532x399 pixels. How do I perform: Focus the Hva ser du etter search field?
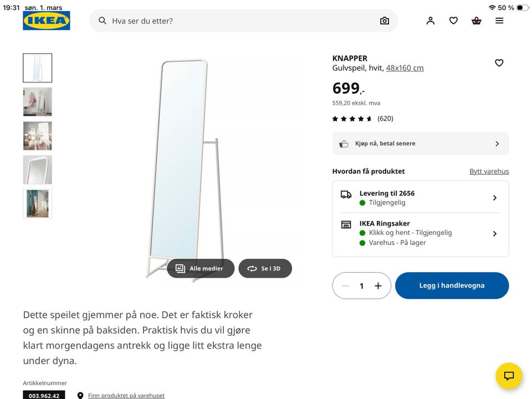(x=238, y=21)
